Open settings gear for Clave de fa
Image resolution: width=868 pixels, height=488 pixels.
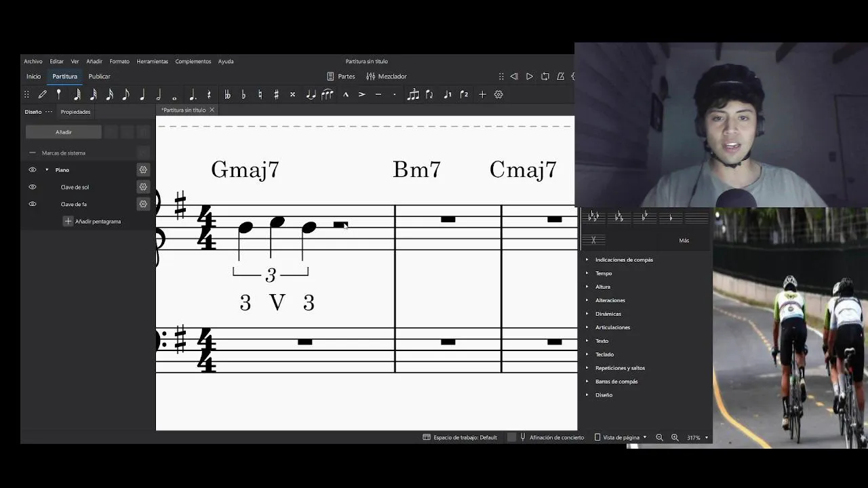coord(143,204)
